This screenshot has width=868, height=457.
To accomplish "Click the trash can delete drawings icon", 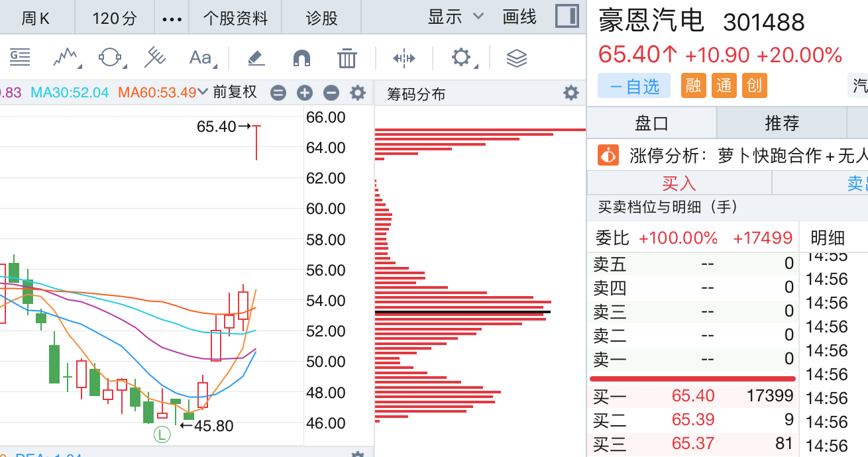I will coord(347,58).
